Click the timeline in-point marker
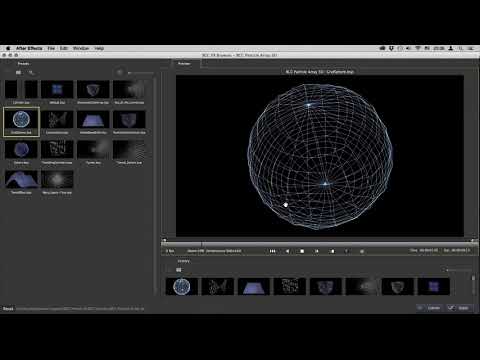 pos(164,240)
